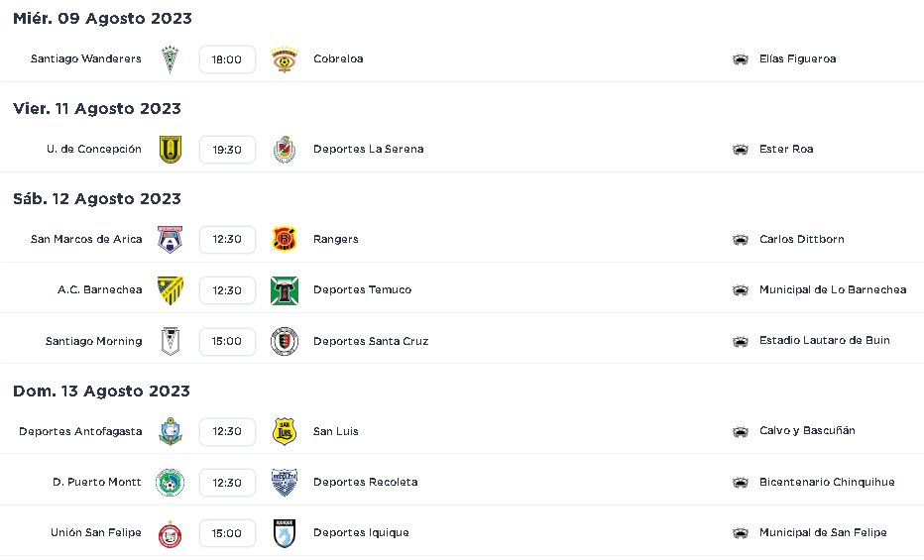Select the Deportes Recoleta team name
This screenshot has height=560, width=924.
pyautogui.click(x=366, y=482)
